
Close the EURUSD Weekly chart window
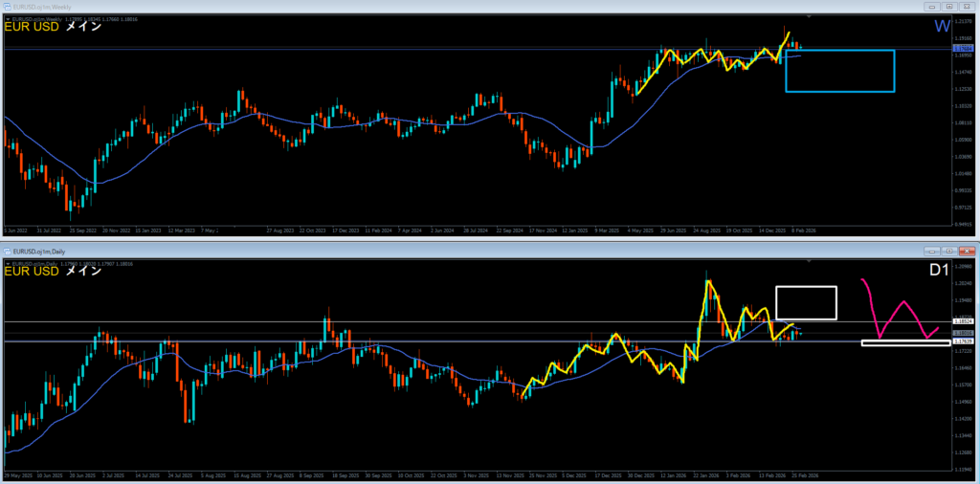pyautogui.click(x=966, y=6)
